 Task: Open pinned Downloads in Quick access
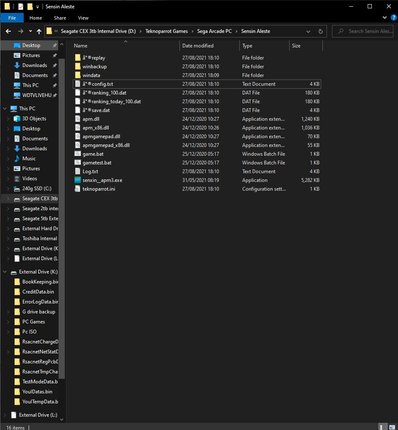(35, 65)
